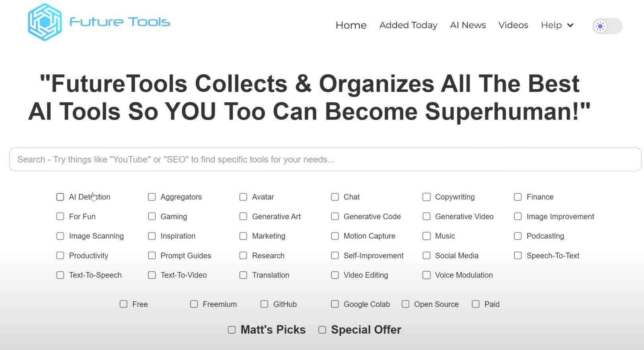This screenshot has width=644, height=350.
Task: Select the Speech-To-Text checkbox
Action: click(x=518, y=255)
